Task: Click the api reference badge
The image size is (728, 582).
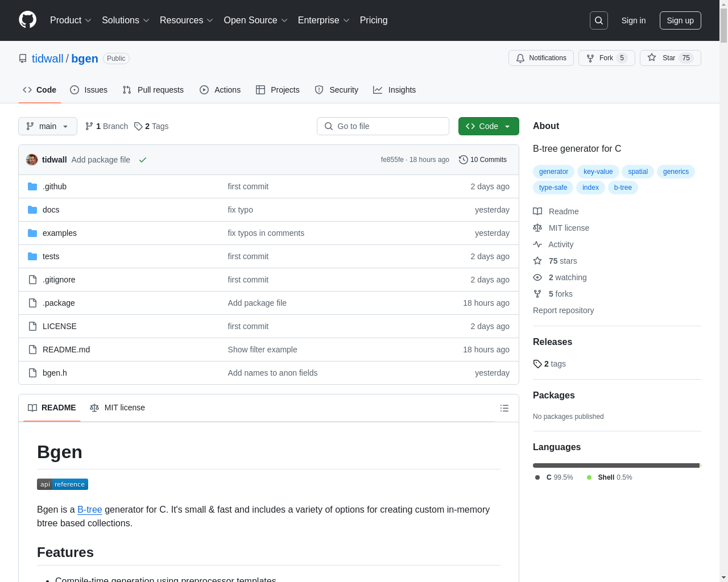Action: click(x=63, y=484)
